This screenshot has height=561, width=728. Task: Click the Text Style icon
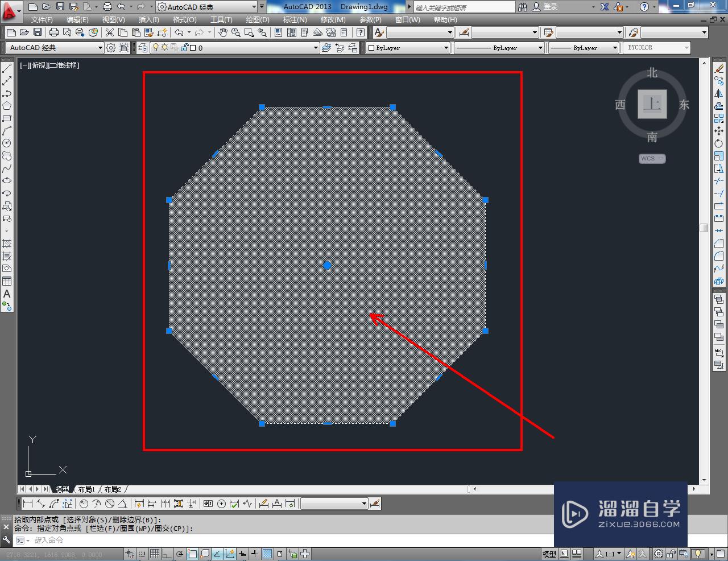pos(379,32)
